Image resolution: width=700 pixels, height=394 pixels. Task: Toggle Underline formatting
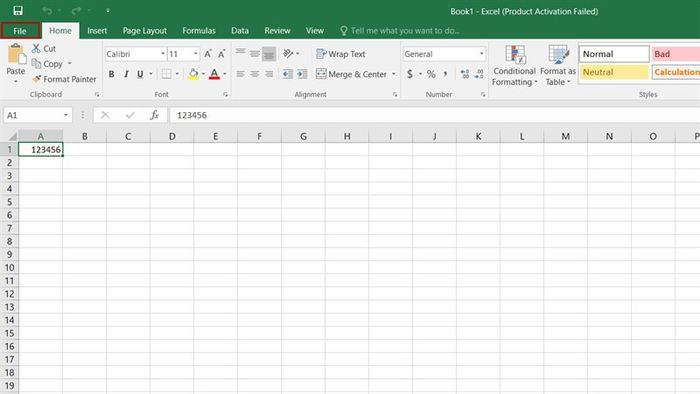click(x=140, y=74)
